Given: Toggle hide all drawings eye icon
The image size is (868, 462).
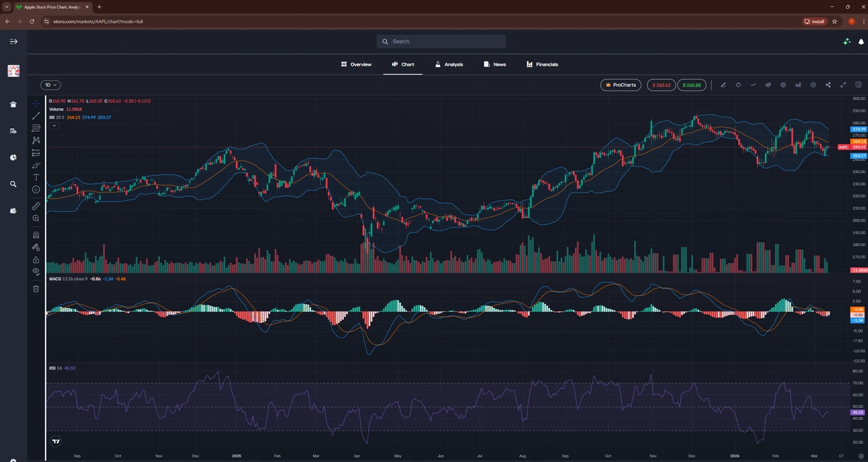Looking at the screenshot, I should [x=36, y=271].
